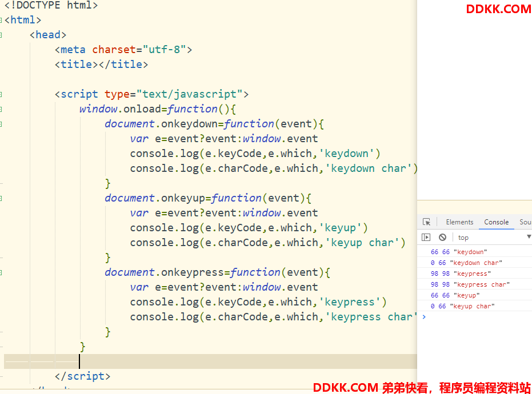Collapse the <head> fold marker in gutter
The height and width of the screenshot is (394, 532).
(1, 35)
